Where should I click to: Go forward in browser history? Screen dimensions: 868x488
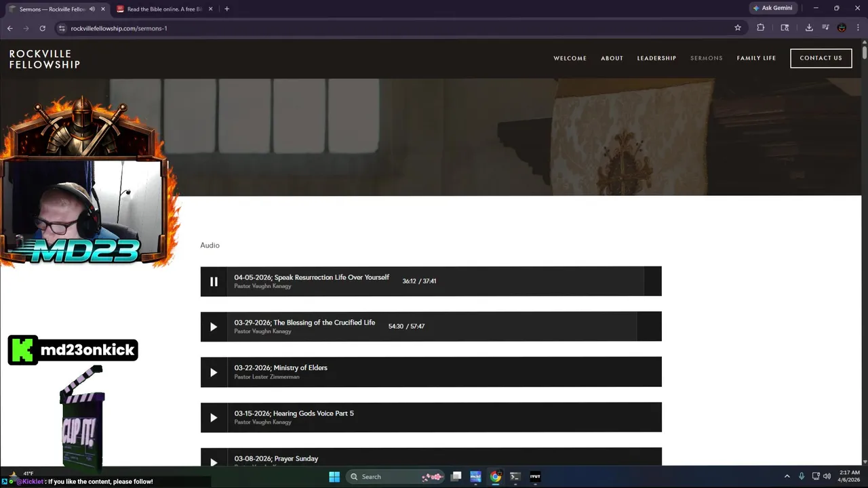click(26, 28)
